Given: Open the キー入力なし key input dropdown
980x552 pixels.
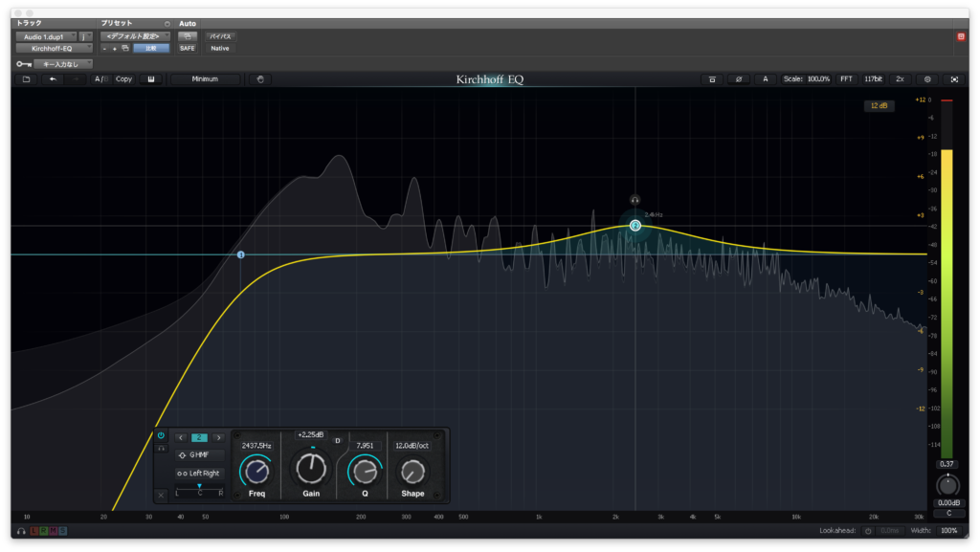Looking at the screenshot, I should (x=63, y=64).
